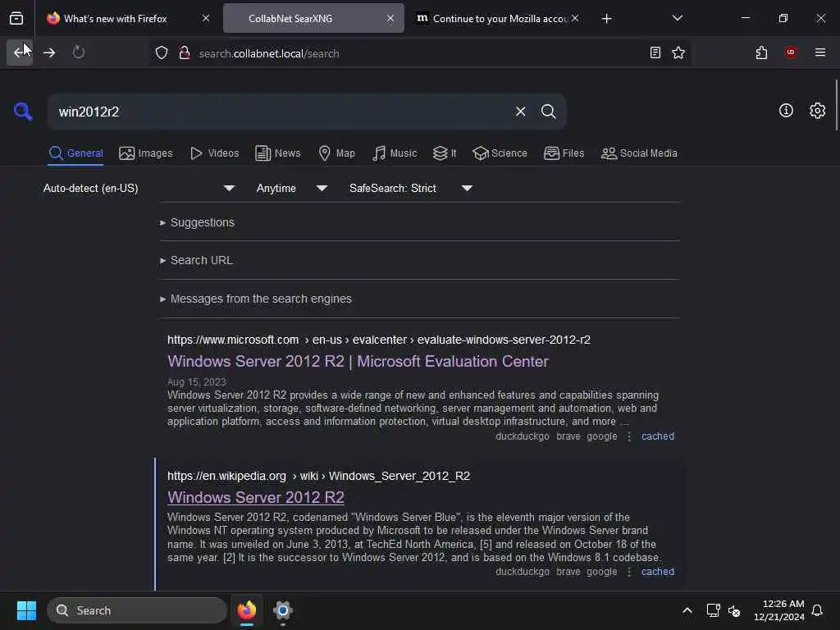Close the Mozilla account tab
This screenshot has width=840, height=630.
pyautogui.click(x=575, y=18)
